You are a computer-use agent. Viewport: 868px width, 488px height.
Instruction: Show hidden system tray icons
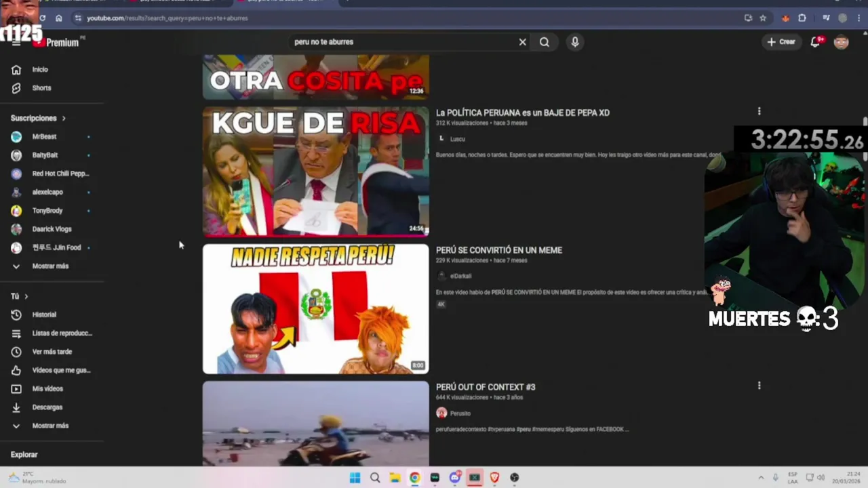click(761, 478)
